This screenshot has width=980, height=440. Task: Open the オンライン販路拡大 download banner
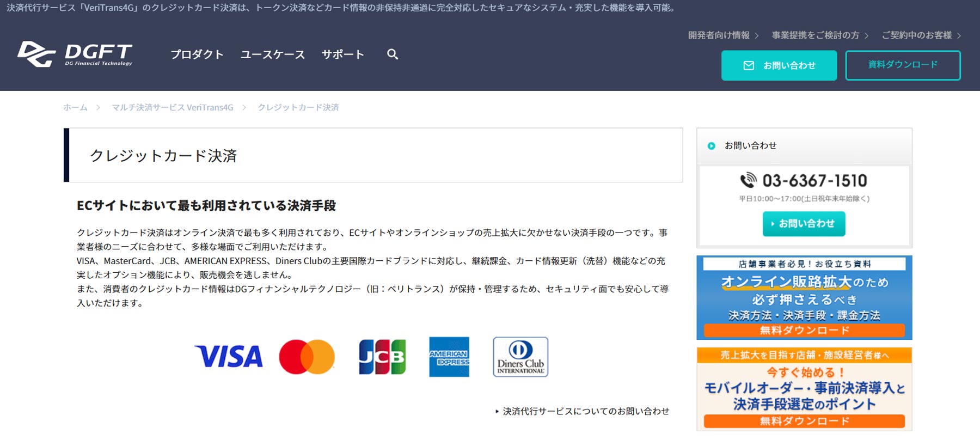[804, 297]
